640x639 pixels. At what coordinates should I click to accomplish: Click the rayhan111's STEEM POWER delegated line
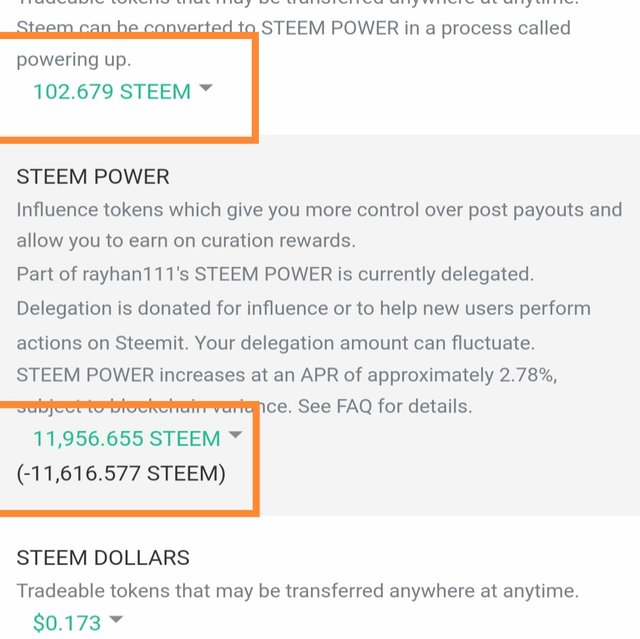click(x=275, y=274)
